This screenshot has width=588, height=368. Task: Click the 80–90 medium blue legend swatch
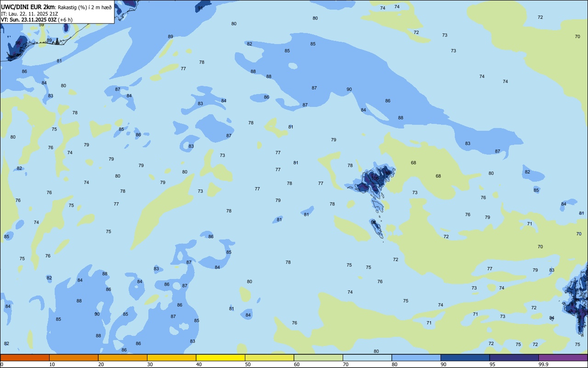click(x=416, y=357)
